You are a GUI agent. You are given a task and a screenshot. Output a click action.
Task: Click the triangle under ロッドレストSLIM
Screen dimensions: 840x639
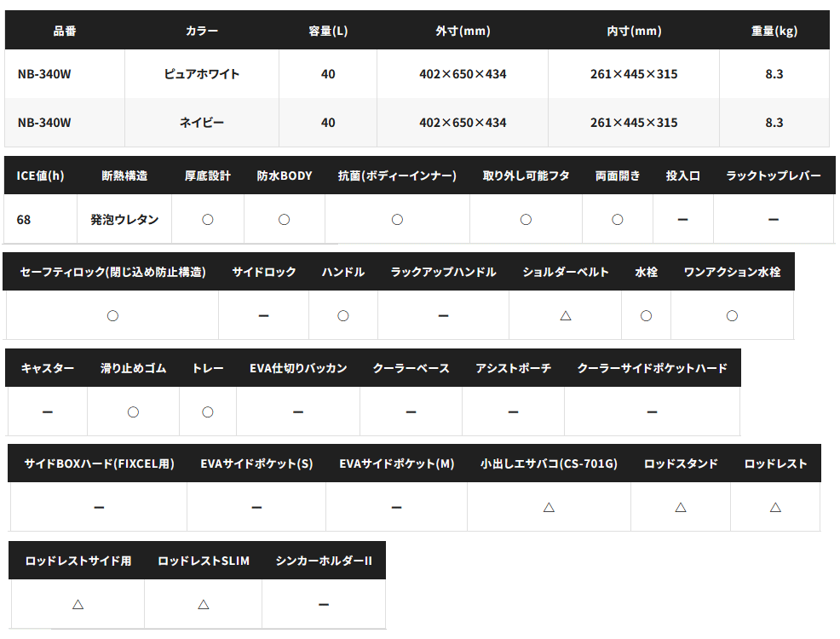click(204, 605)
